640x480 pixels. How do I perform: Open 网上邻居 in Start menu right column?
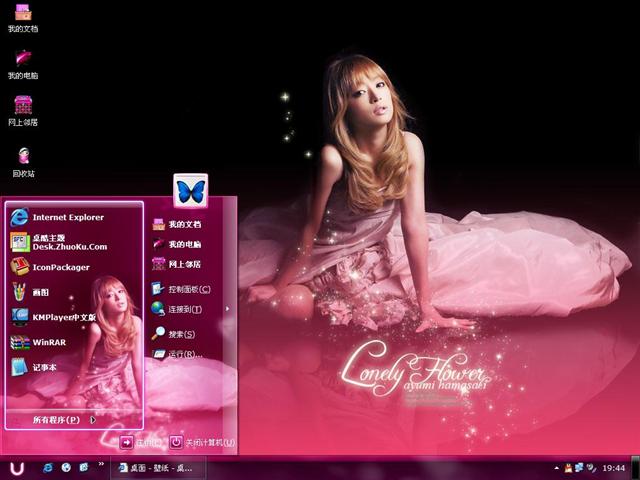[177, 264]
